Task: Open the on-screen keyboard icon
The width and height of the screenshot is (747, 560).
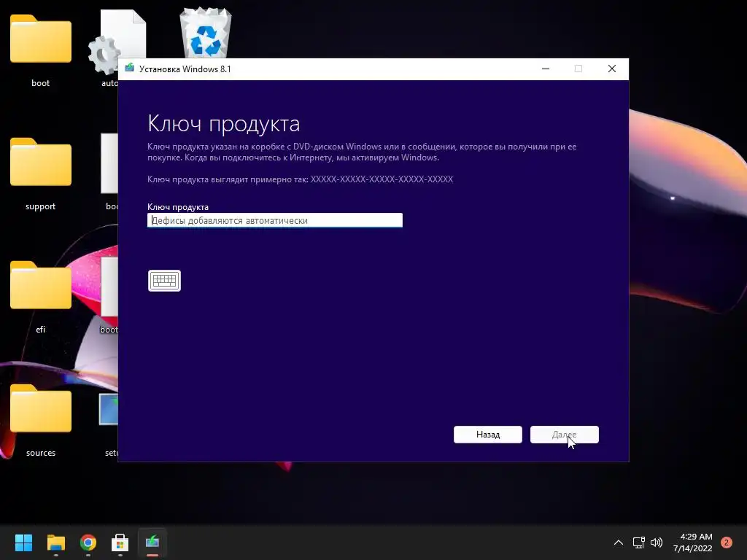Action: (x=164, y=281)
